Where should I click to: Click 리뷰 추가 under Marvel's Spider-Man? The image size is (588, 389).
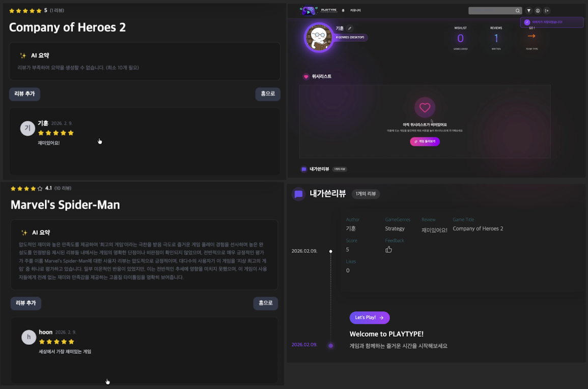pyautogui.click(x=26, y=303)
